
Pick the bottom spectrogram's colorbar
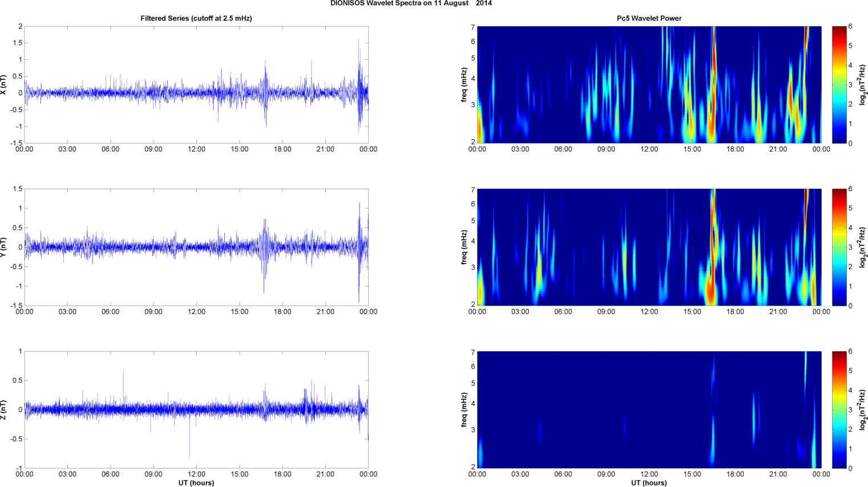[x=839, y=409]
